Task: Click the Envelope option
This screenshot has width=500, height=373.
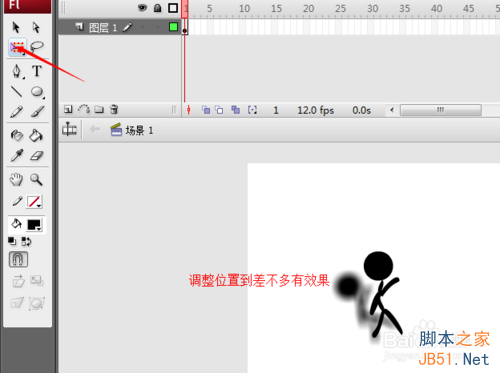Action: tap(37, 303)
